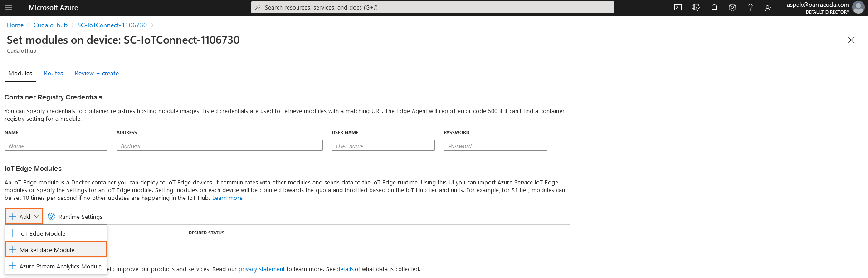Viewport: 868px width, 278px height.
Task: Click the account avatar picture
Action: click(x=858, y=7)
